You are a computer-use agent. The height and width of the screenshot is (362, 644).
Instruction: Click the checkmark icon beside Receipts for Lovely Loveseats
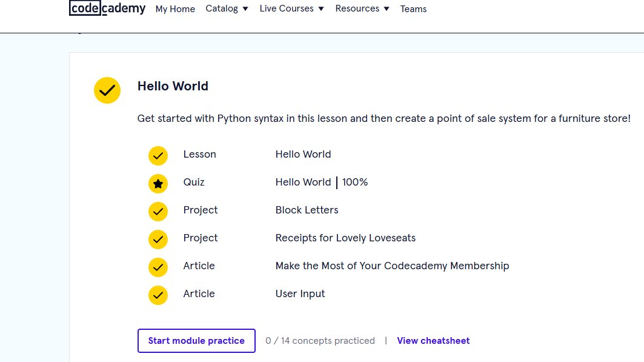coord(158,240)
